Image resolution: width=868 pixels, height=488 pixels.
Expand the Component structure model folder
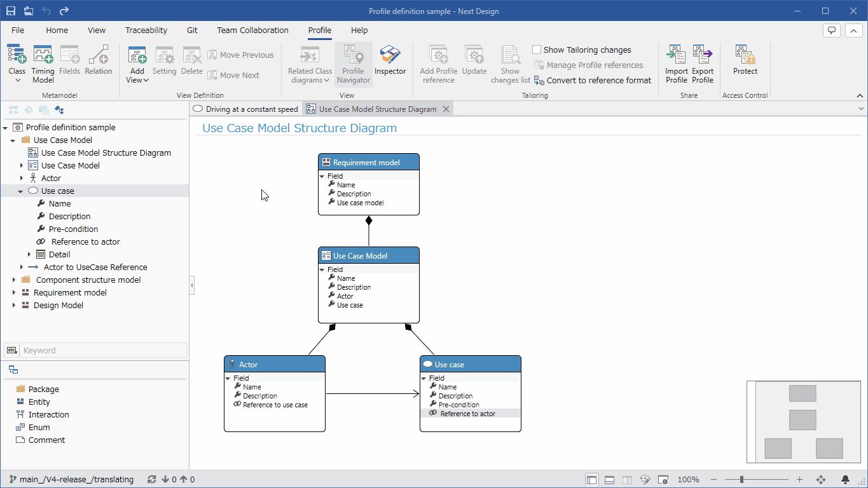14,280
